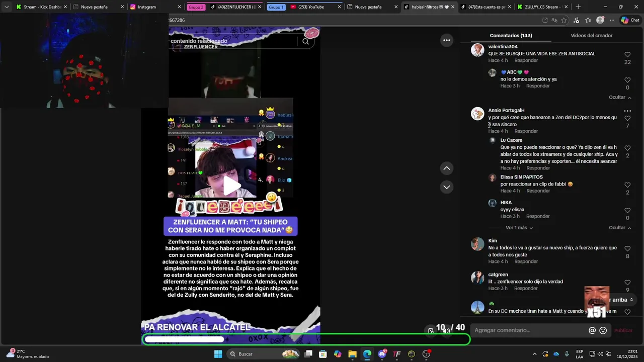The width and height of the screenshot is (644, 362).
Task: Like Kim's comment
Action: point(627,249)
